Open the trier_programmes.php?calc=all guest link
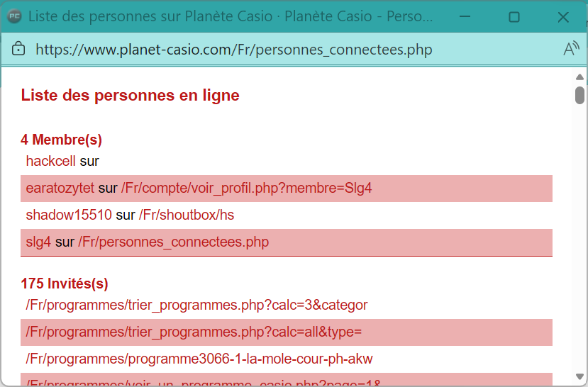Image resolution: width=588 pixels, height=387 pixels. pos(194,332)
